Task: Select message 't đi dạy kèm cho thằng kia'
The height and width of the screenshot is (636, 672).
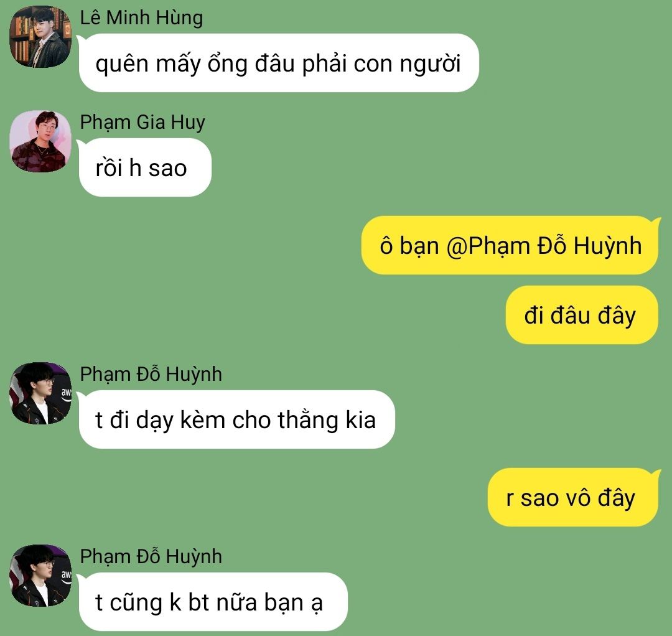Action: [x=236, y=419]
